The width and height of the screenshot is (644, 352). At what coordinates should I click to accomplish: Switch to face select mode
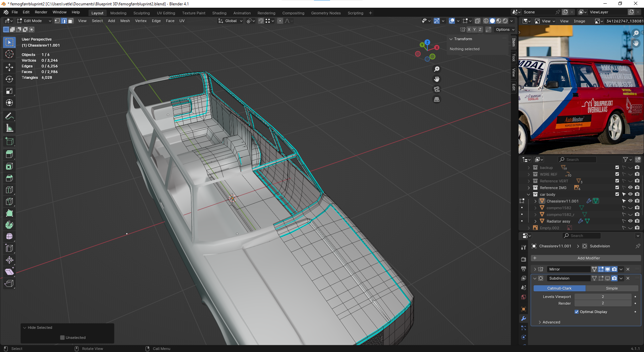pyautogui.click(x=70, y=21)
